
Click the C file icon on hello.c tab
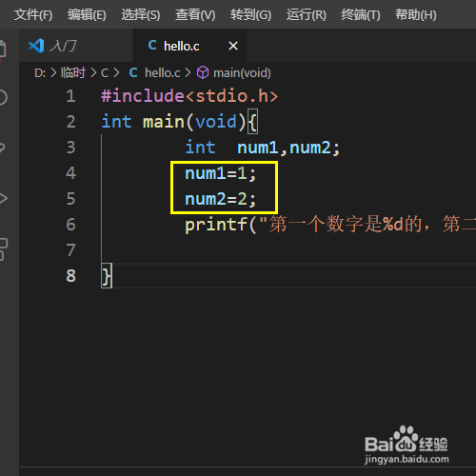tap(152, 46)
